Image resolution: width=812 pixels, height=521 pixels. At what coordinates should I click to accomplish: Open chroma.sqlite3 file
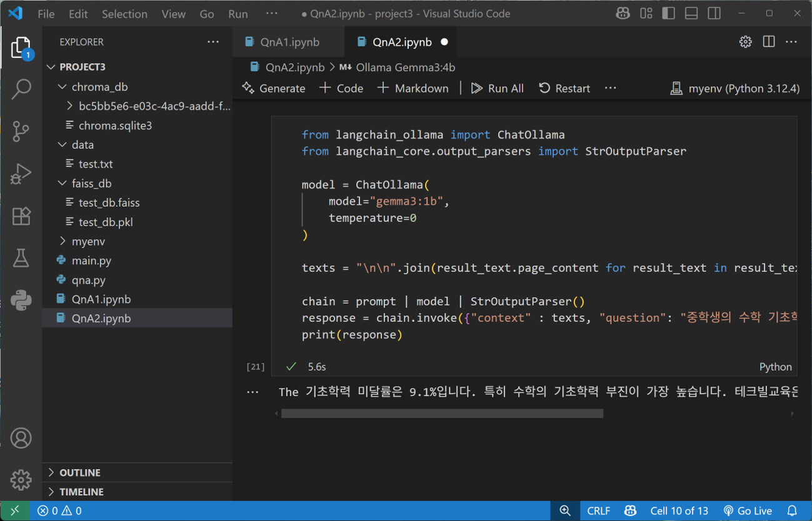[138, 126]
